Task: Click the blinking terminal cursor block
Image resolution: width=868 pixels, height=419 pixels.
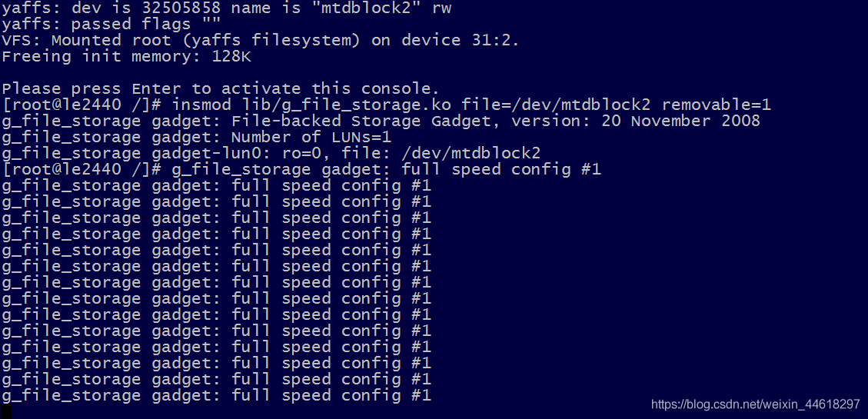Action: [x=6, y=411]
